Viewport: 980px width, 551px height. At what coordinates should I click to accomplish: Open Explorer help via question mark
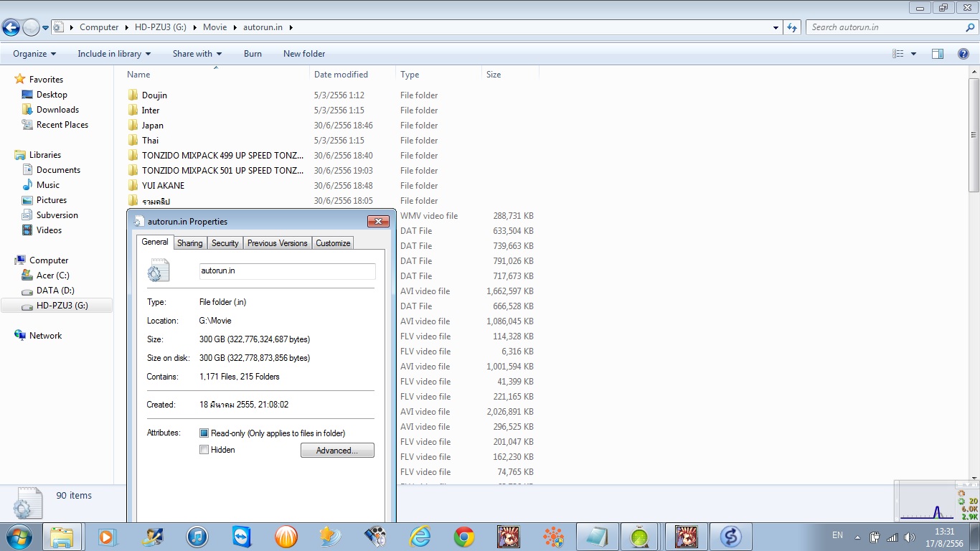point(963,54)
